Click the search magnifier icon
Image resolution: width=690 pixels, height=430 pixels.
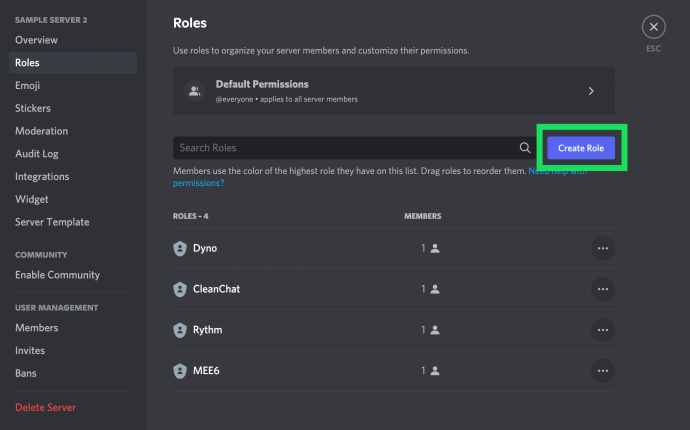(525, 148)
